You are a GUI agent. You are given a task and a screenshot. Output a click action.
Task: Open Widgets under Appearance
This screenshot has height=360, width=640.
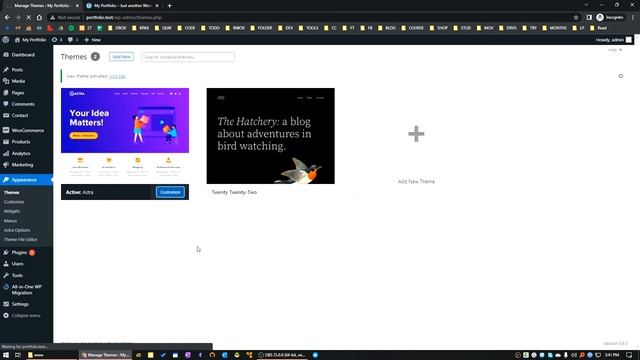pyautogui.click(x=12, y=211)
